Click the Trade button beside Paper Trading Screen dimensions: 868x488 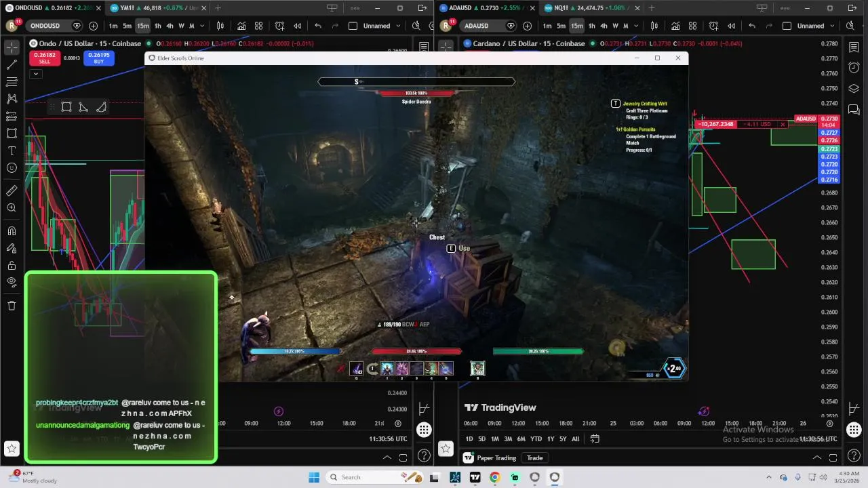tap(535, 458)
